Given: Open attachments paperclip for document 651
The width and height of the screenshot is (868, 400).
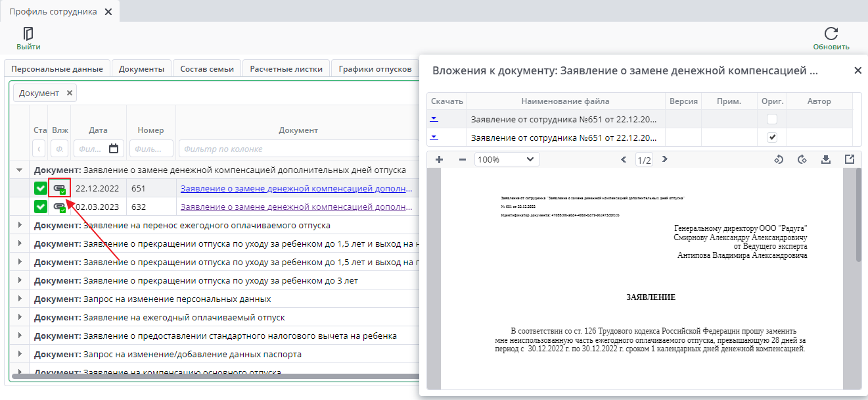Looking at the screenshot, I should click(60, 188).
